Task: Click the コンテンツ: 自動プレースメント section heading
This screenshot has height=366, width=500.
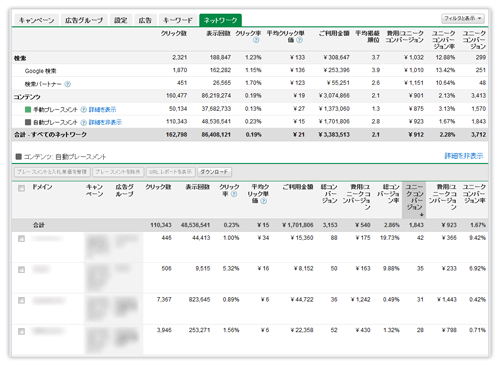Action: pos(65,157)
